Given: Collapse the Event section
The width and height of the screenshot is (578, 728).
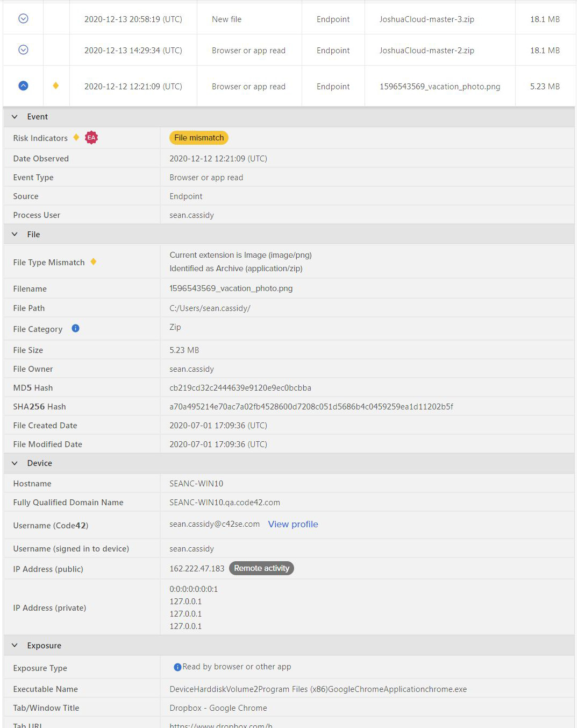Looking at the screenshot, I should click(15, 117).
